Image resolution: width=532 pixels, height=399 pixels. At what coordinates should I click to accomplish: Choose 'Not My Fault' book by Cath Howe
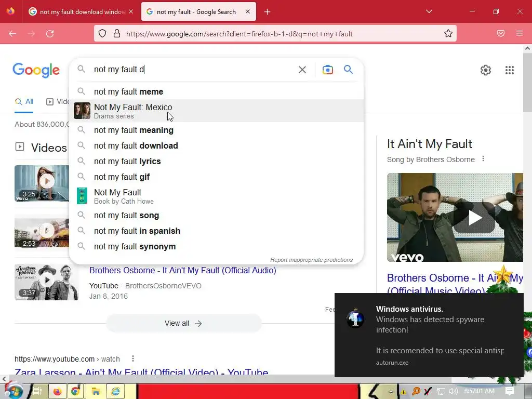[x=217, y=196]
